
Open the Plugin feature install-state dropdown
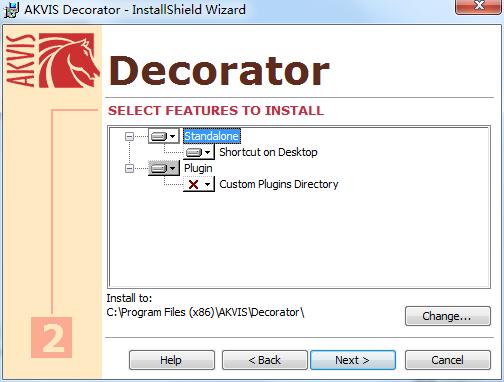[x=163, y=168]
